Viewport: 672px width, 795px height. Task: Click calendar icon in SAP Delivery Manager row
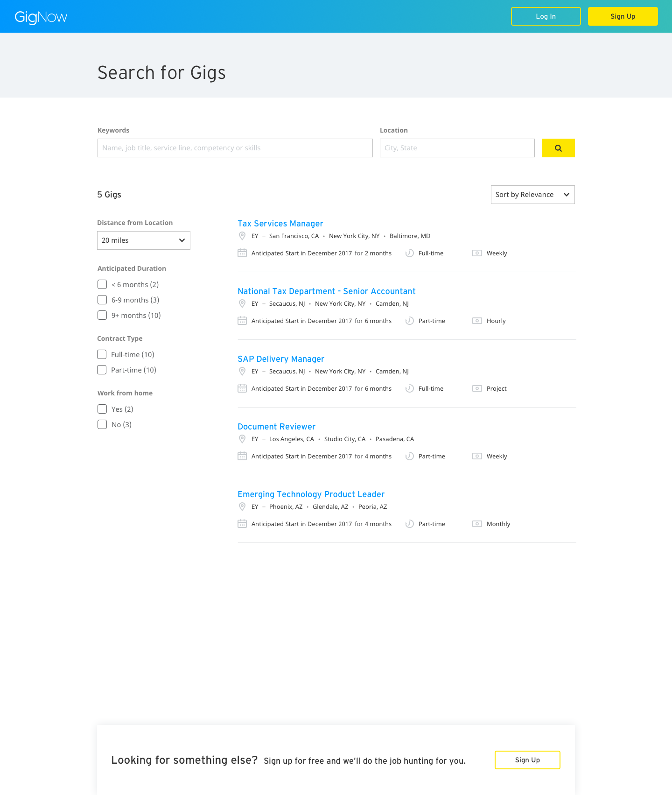tap(242, 388)
